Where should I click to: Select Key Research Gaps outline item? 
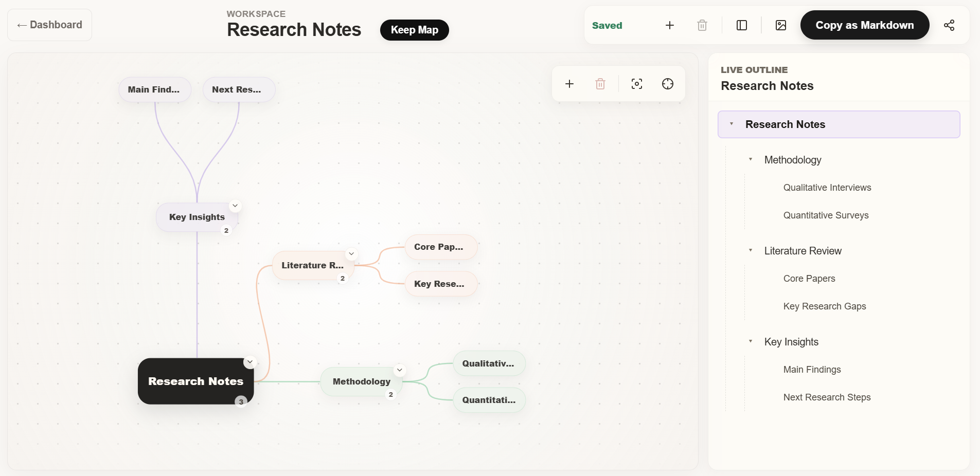825,306
